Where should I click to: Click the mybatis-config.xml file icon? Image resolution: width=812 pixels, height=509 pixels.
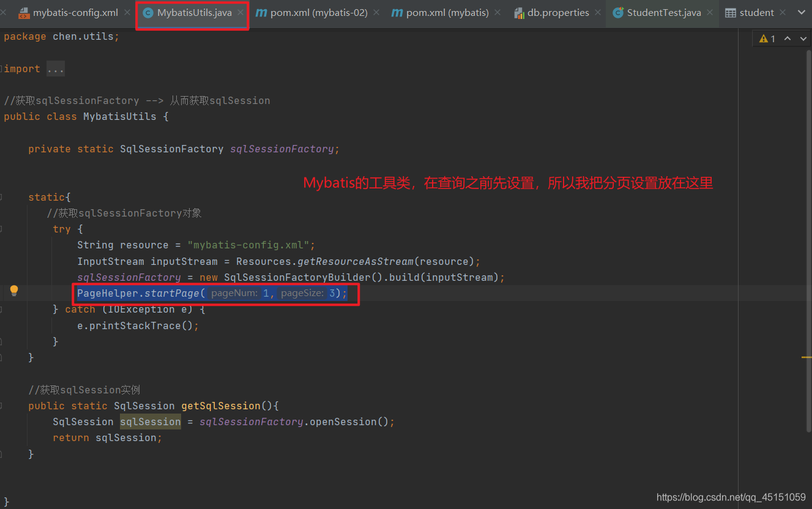[x=24, y=13]
